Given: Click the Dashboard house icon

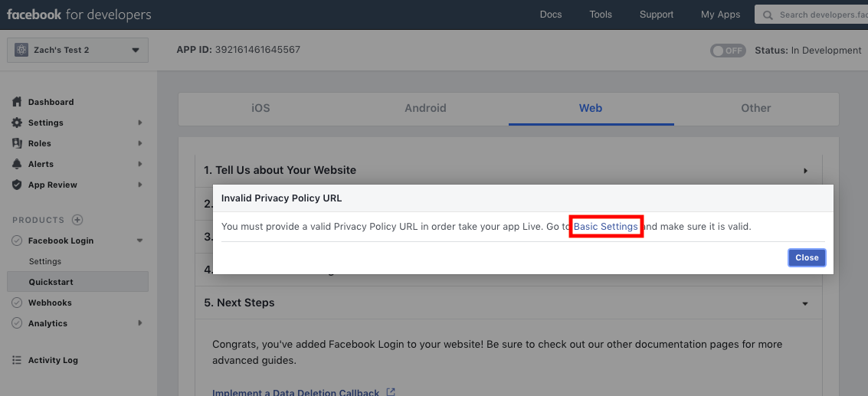Looking at the screenshot, I should (17, 102).
